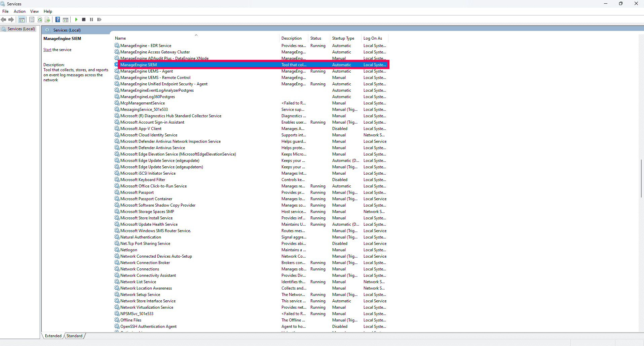Select the MessagingService_501e533 row
The width and height of the screenshot is (644, 346).
pos(251,110)
